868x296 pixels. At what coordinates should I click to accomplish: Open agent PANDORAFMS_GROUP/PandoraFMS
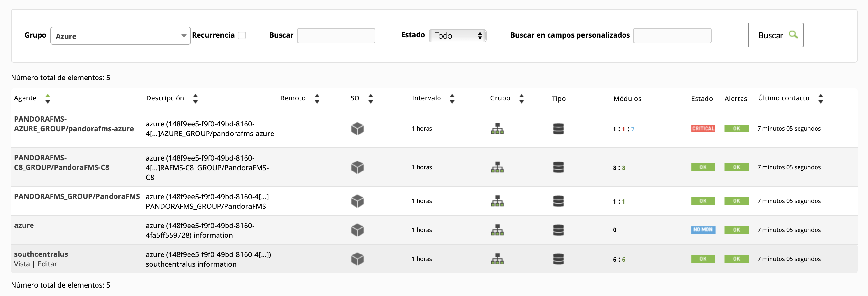77,196
